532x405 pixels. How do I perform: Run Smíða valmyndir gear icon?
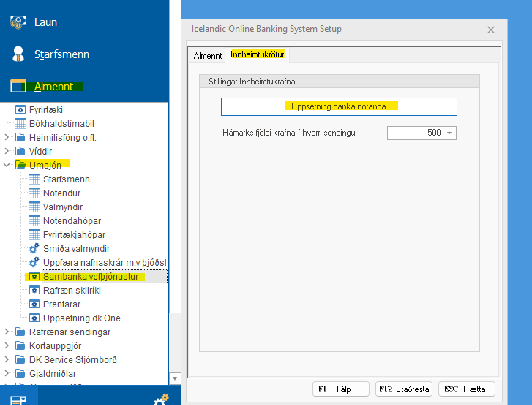(34, 249)
